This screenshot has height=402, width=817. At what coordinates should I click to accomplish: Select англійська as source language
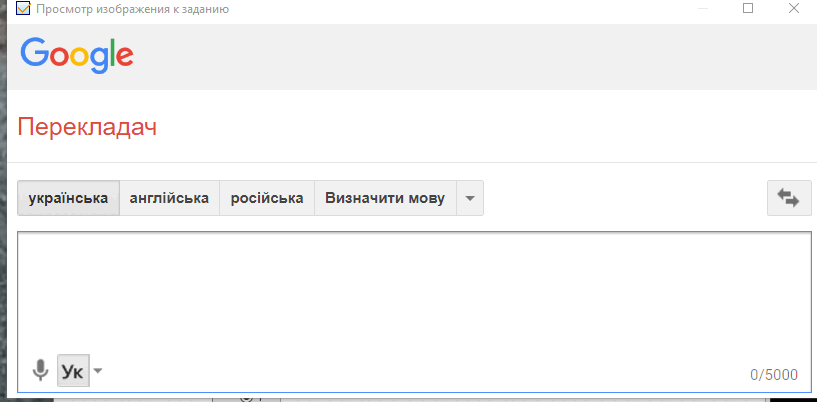coord(169,198)
